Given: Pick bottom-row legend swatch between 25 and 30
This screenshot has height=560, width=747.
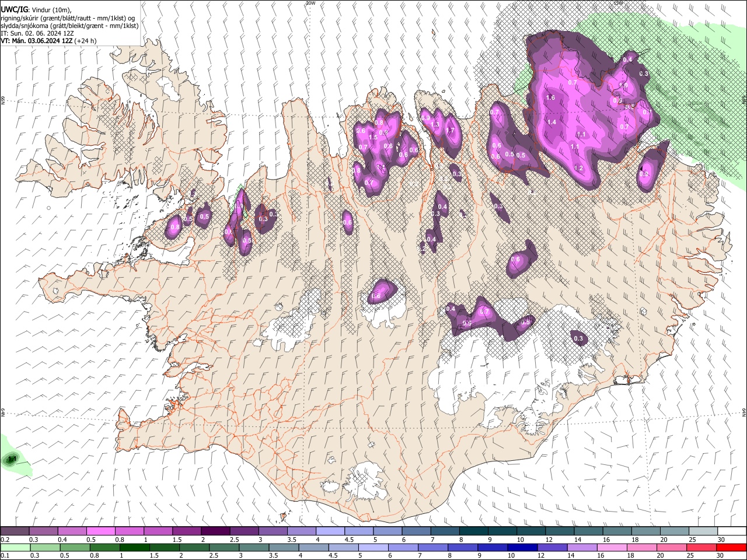Looking at the screenshot, I should (x=701, y=547).
